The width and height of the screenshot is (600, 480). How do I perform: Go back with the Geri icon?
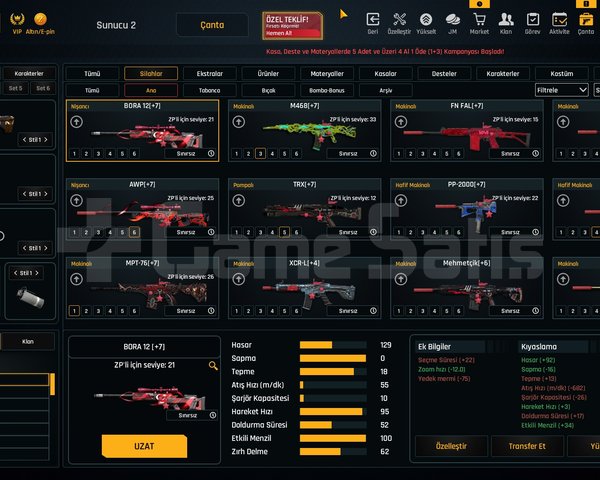point(373,20)
